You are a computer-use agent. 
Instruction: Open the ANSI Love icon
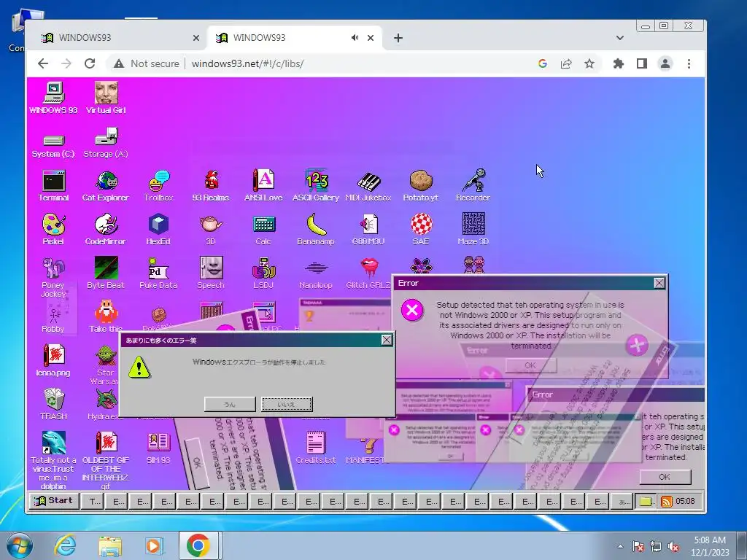(263, 181)
